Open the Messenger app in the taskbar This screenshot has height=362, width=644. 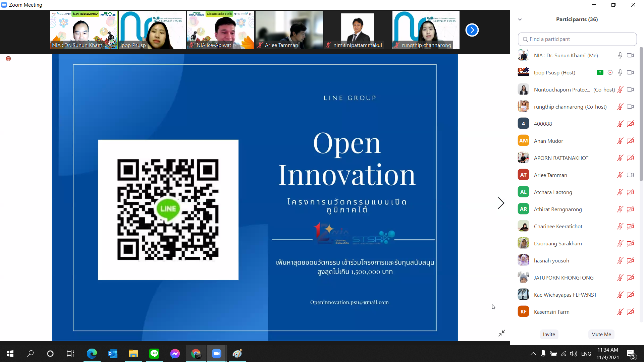(x=175, y=354)
